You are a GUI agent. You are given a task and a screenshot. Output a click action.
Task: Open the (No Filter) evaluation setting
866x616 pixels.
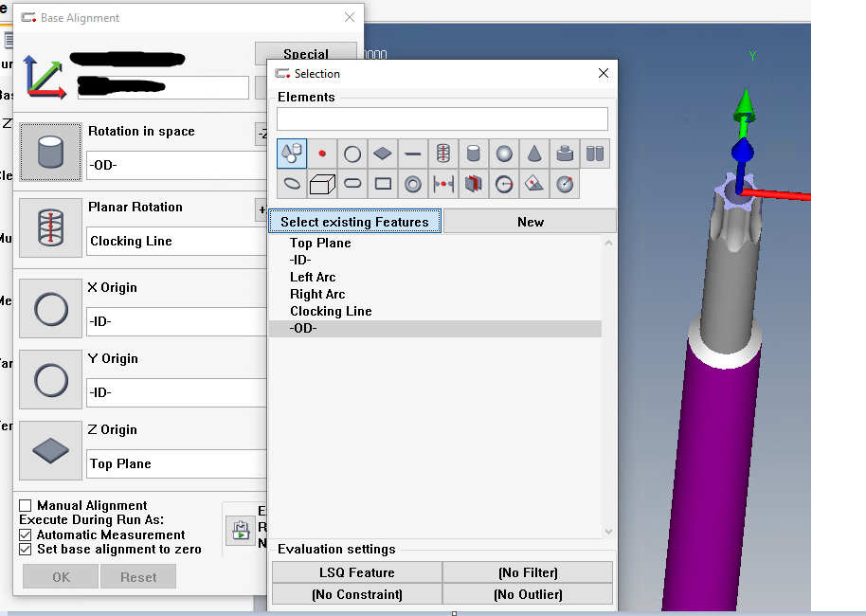pos(528,572)
